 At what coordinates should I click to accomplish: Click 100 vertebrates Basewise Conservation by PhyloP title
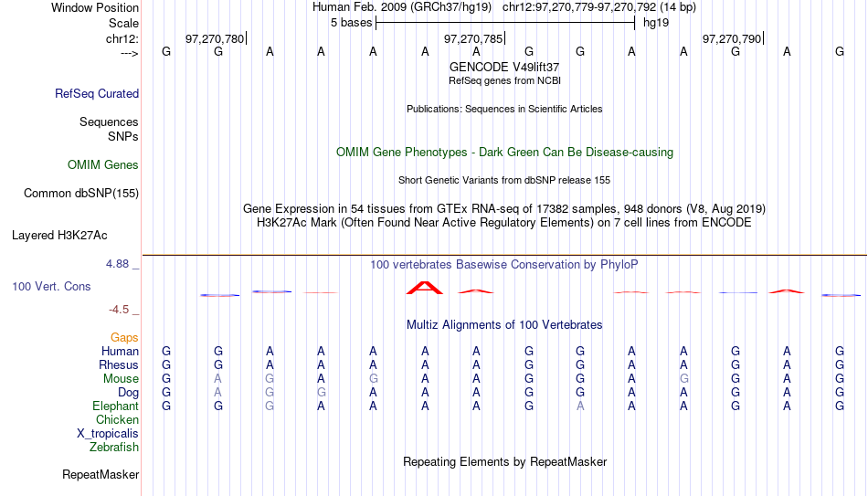click(504, 265)
